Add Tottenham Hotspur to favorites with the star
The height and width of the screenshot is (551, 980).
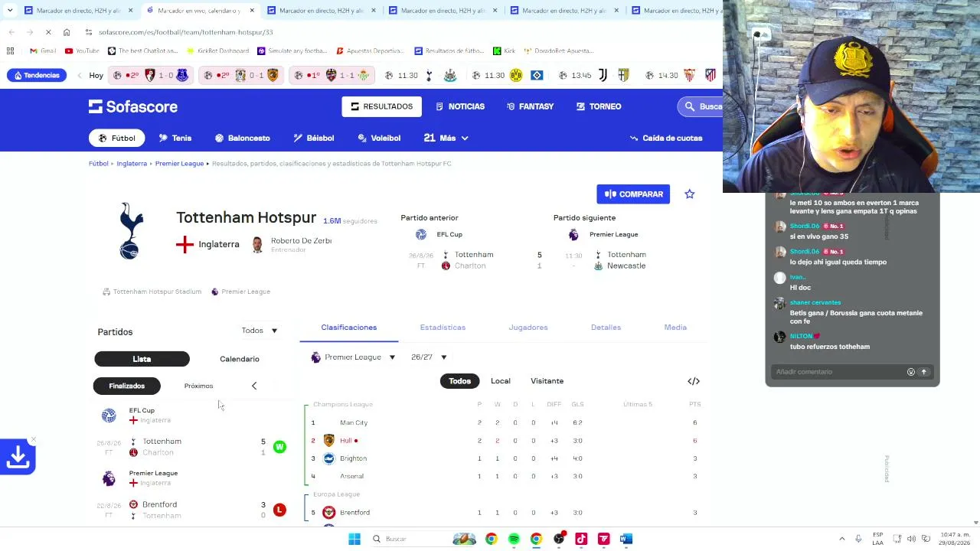(x=689, y=194)
